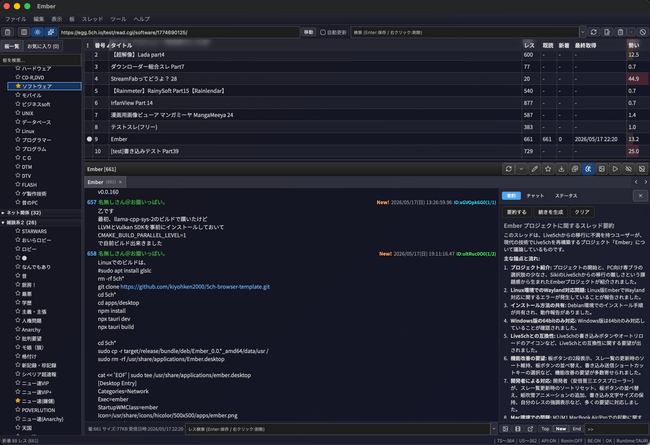Click the copy-link icon in thread toolbar
Image resolution: width=650 pixels, height=445 pixels.
[575, 169]
